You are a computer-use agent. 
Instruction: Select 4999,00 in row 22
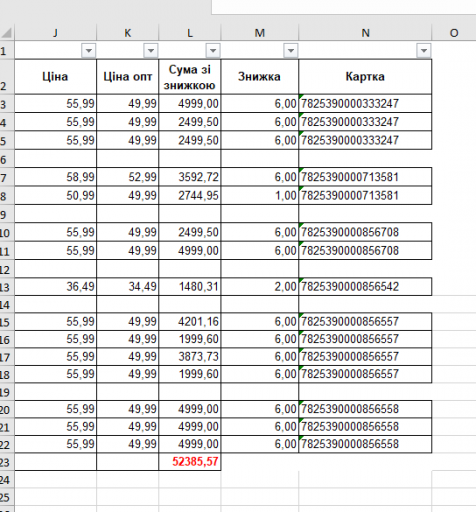point(190,444)
